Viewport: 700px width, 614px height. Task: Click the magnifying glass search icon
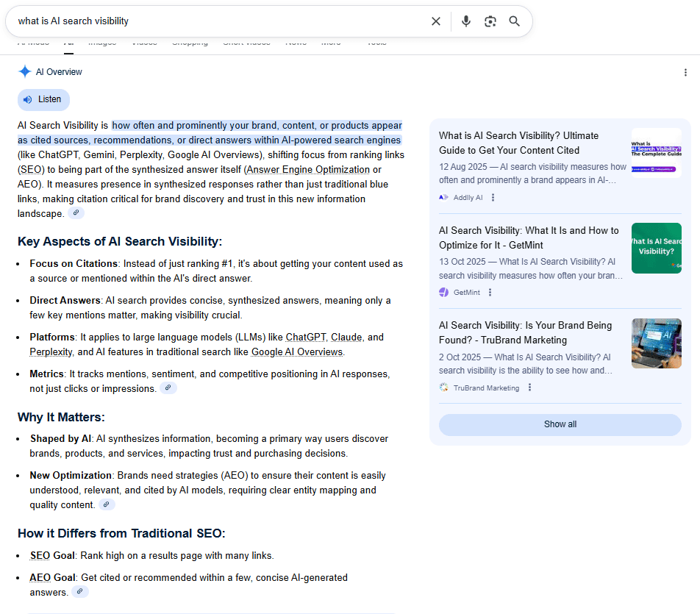514,21
